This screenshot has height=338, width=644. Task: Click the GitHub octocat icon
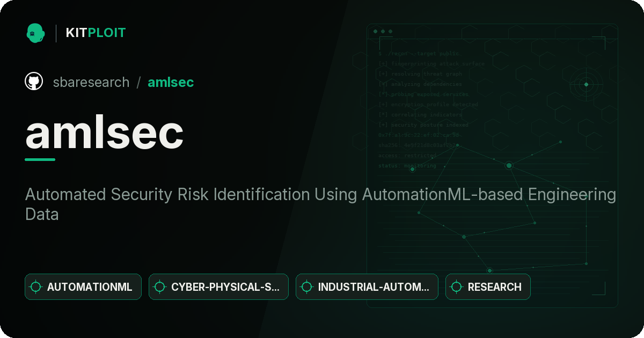(x=34, y=82)
